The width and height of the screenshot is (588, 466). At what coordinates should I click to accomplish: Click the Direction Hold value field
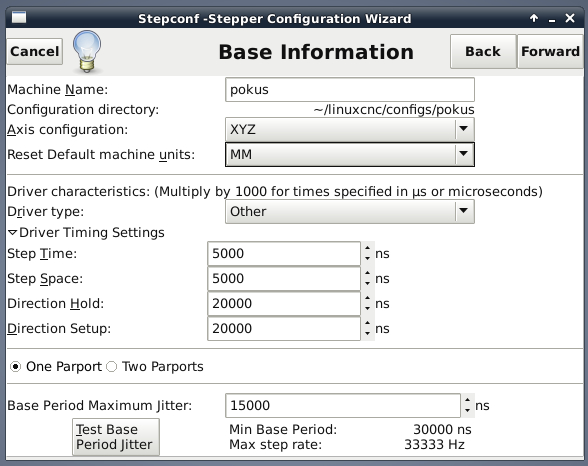point(284,304)
